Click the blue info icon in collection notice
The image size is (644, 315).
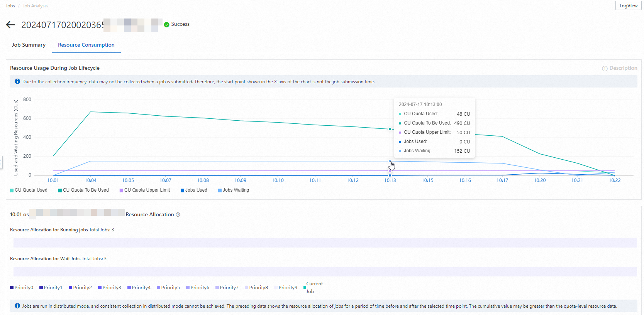pyautogui.click(x=17, y=81)
